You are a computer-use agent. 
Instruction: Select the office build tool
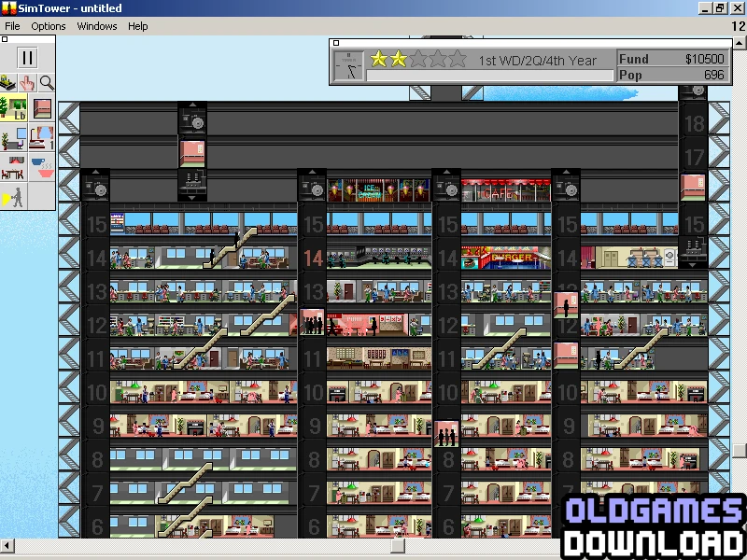tap(14, 138)
